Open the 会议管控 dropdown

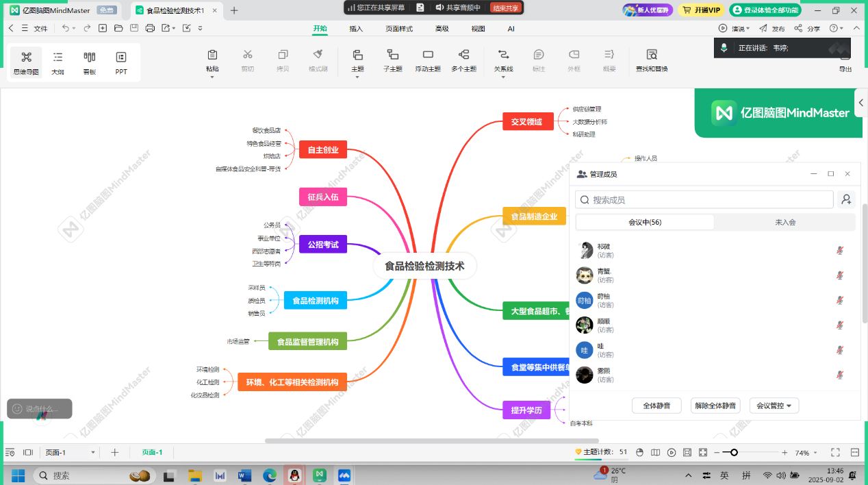click(774, 406)
